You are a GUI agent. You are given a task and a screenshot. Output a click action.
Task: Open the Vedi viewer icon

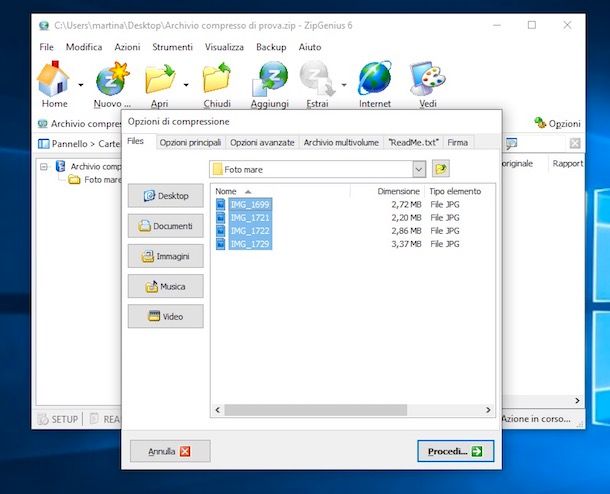tap(428, 84)
